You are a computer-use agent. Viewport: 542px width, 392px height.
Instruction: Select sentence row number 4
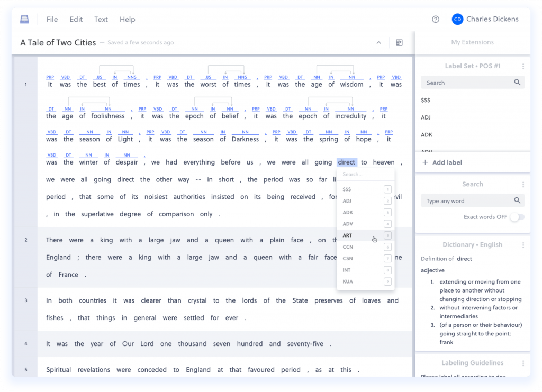25,344
